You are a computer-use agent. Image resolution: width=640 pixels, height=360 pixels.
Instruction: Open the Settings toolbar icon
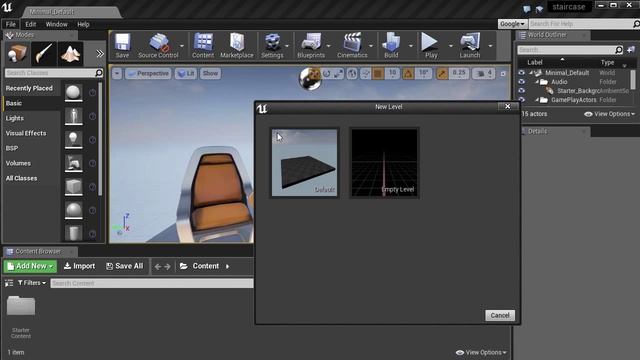click(x=272, y=45)
